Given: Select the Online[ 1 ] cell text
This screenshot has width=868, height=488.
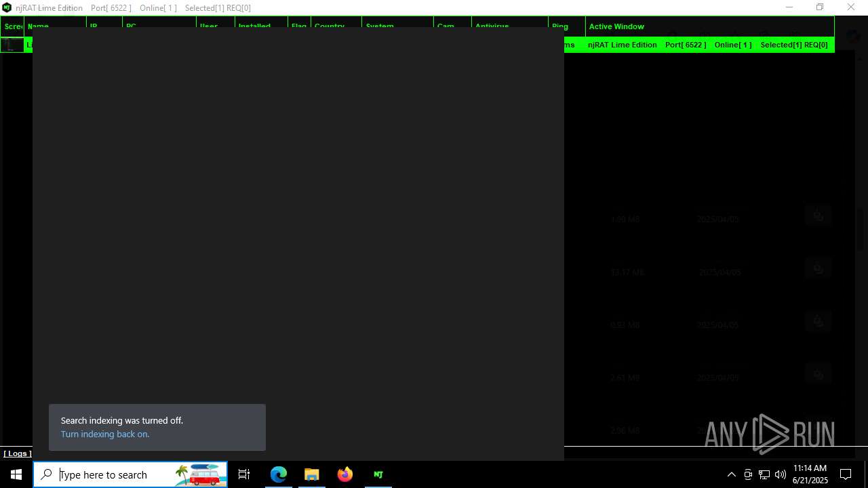Looking at the screenshot, I should point(732,45).
